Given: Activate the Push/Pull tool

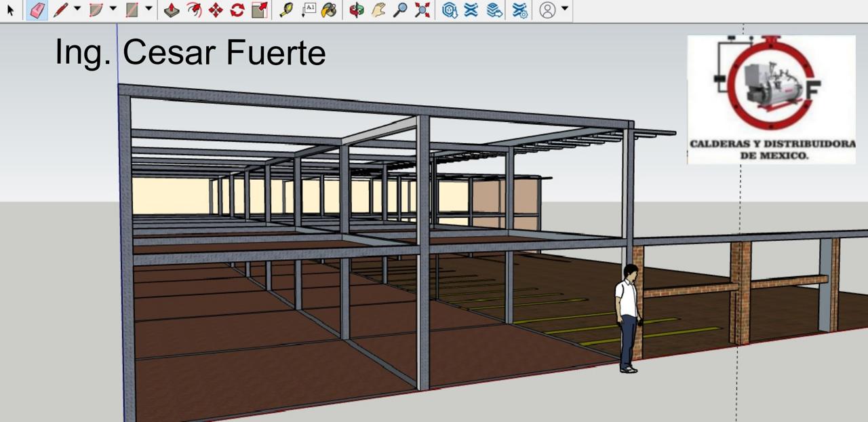Looking at the screenshot, I should [x=172, y=10].
